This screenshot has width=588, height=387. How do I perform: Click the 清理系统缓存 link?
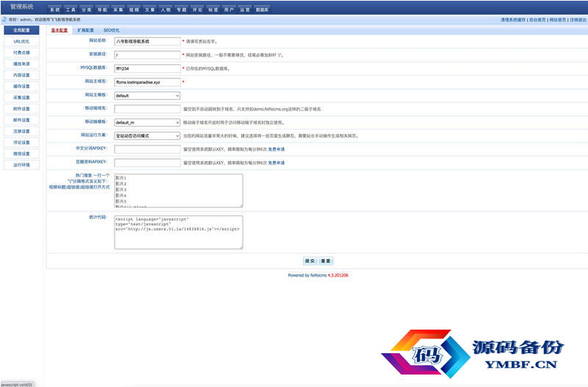pyautogui.click(x=513, y=20)
